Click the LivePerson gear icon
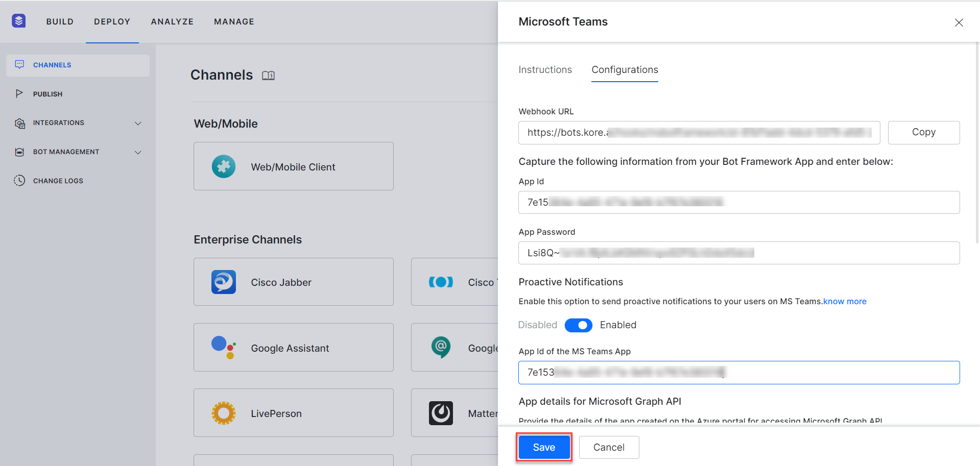The image size is (980, 466). [223, 413]
